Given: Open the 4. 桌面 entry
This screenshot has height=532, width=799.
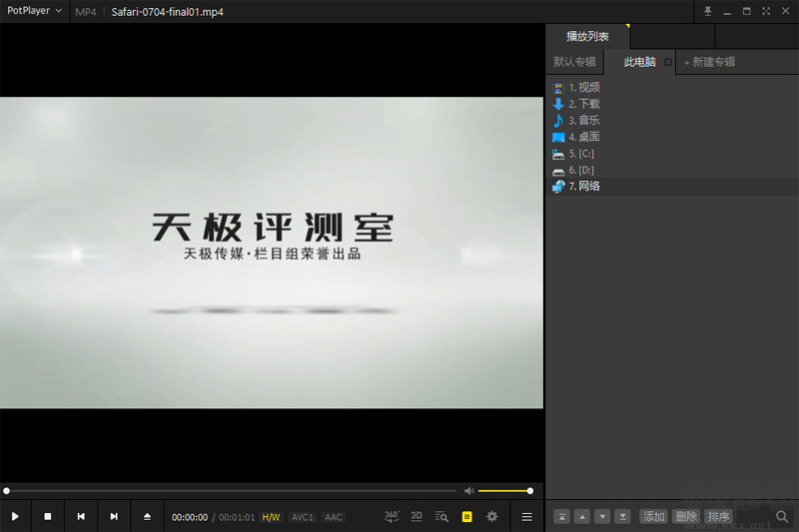Looking at the screenshot, I should [x=672, y=137].
